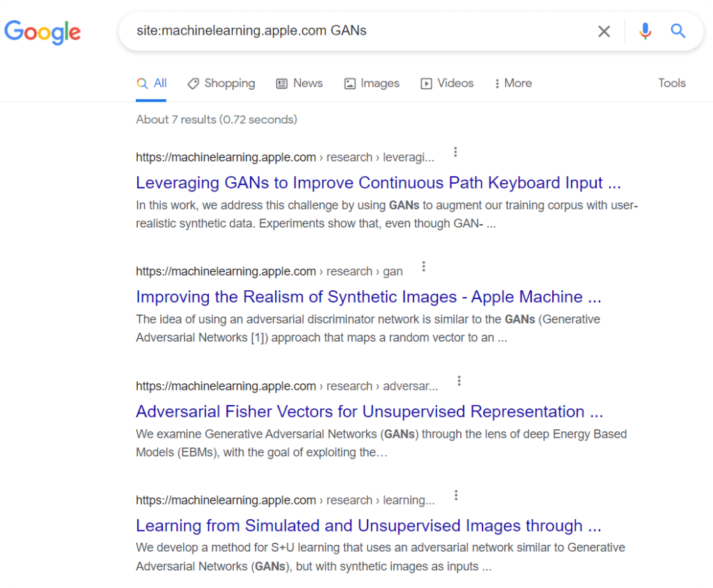The image size is (713, 588).
Task: Open options menu for Learning from Simulated result
Action: [x=455, y=495]
